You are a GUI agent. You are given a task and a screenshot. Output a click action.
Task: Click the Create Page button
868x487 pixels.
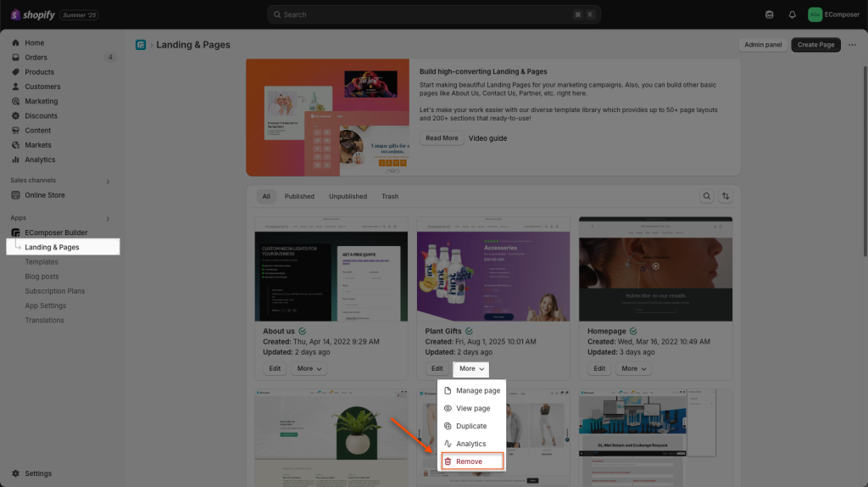815,45
